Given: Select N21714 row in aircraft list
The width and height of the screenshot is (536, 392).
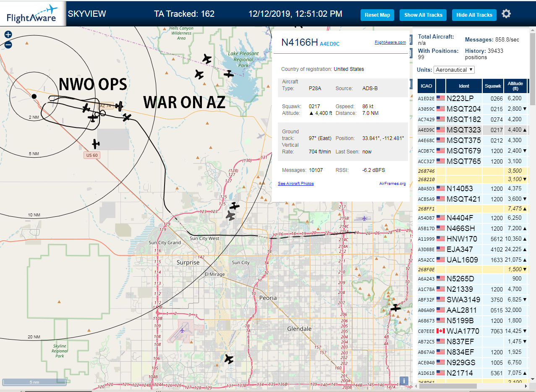Looking at the screenshot, I should (473, 373).
